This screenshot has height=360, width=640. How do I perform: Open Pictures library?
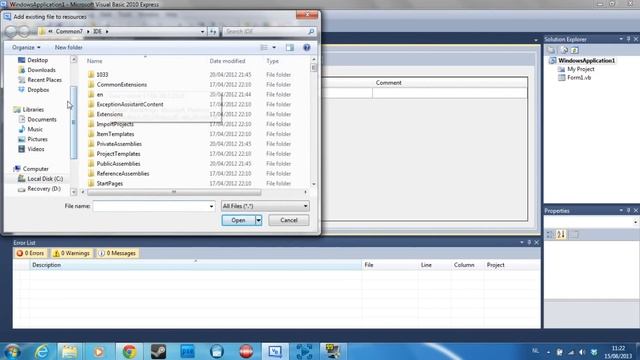coord(37,139)
